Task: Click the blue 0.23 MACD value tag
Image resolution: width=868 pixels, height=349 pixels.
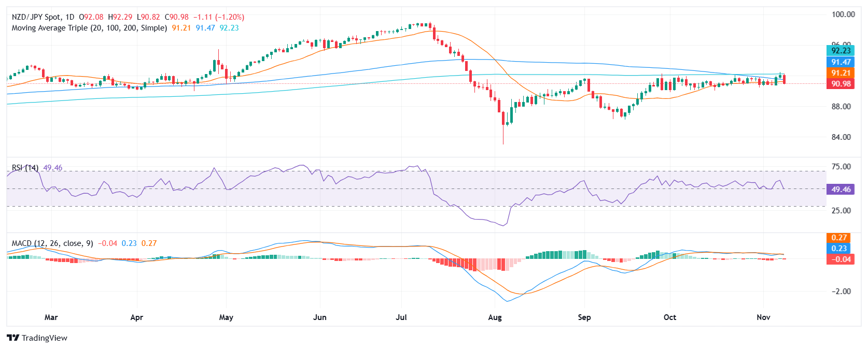Action: [839, 249]
